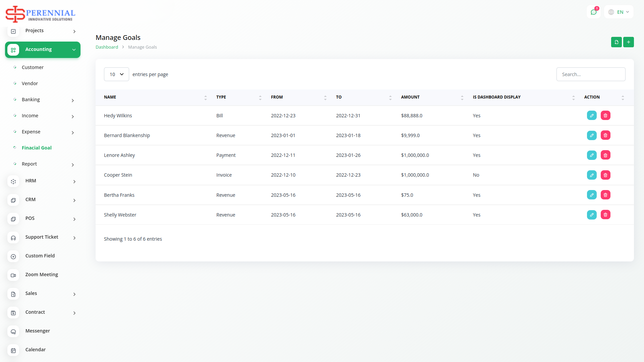Open the chat notifications icon
644x362 pixels.
(594, 12)
